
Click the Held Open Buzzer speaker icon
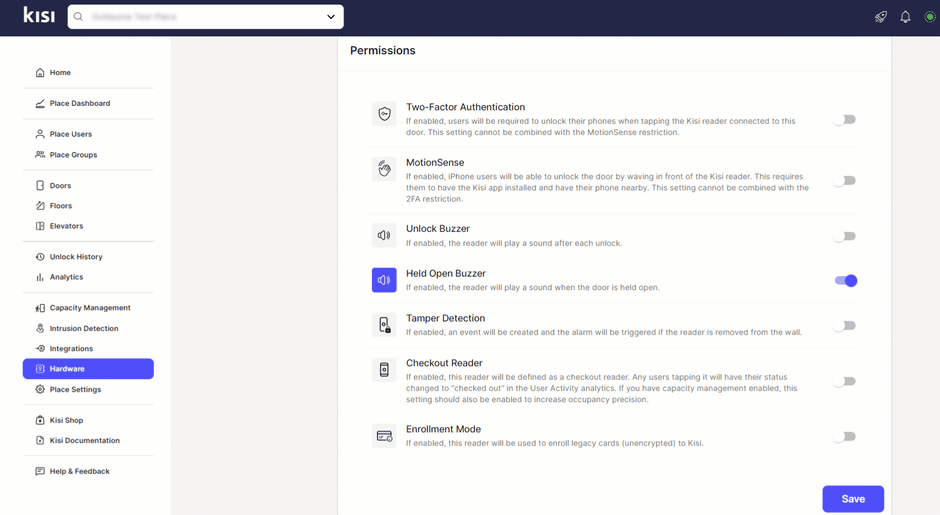pos(384,280)
